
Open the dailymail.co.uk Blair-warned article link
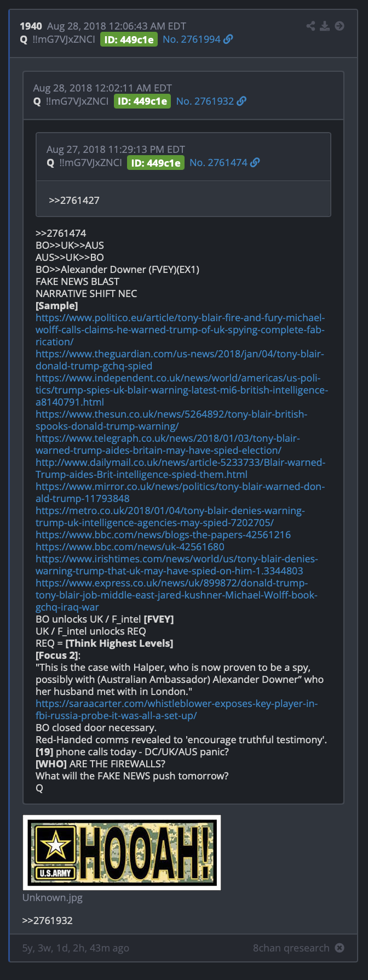[x=180, y=468]
